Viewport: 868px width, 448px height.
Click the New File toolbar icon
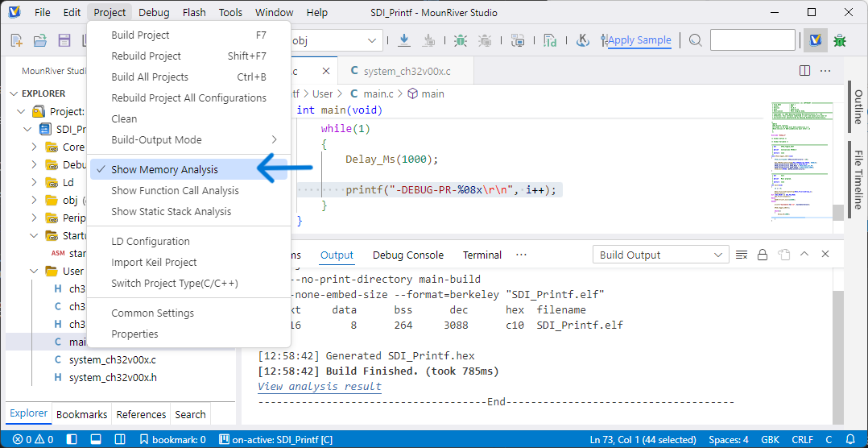(17, 40)
